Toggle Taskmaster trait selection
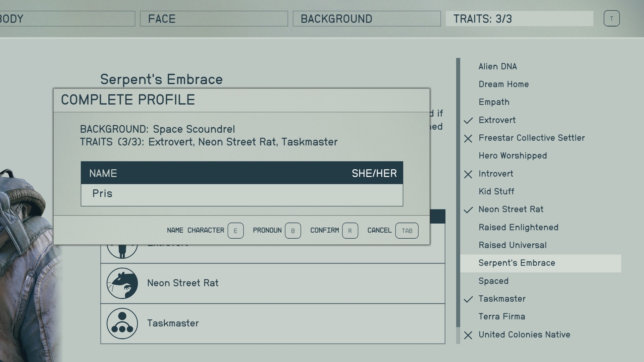Image resolution: width=644 pixels, height=362 pixels. [x=502, y=298]
